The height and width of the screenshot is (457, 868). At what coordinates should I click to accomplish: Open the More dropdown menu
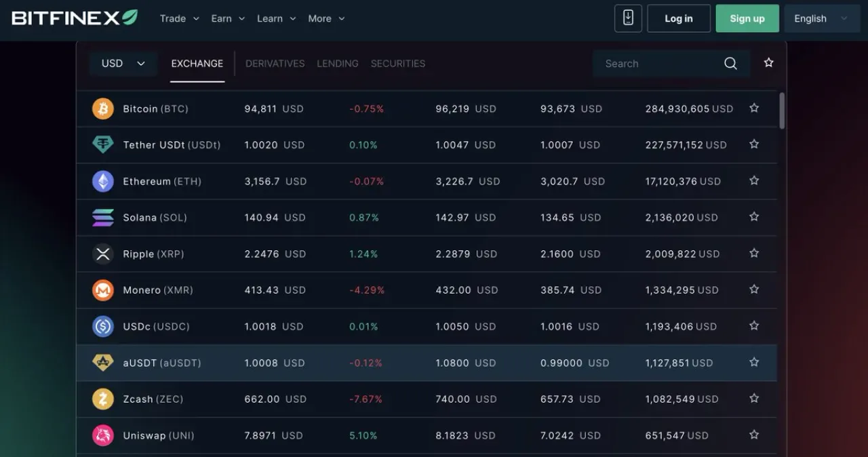[326, 18]
